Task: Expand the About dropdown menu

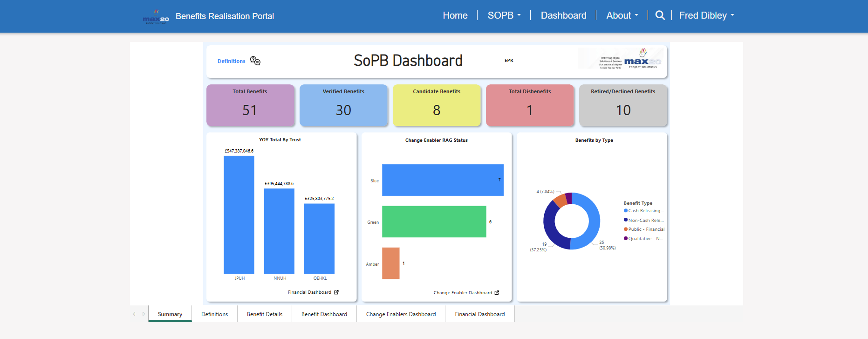Action: point(622,15)
